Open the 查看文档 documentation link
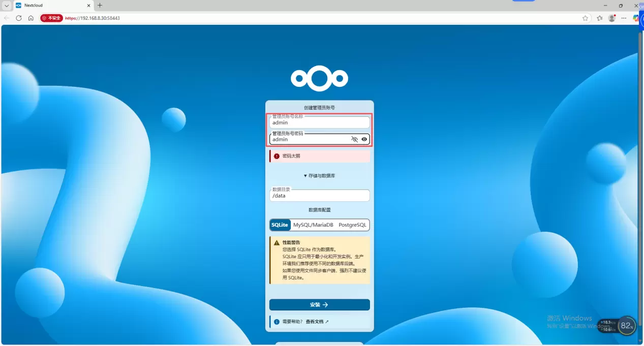Image resolution: width=644 pixels, height=346 pixels. 317,322
